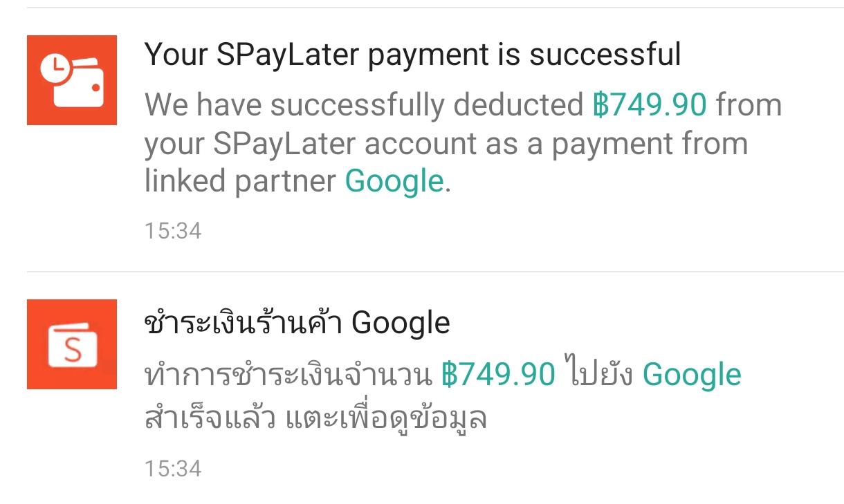The width and height of the screenshot is (844, 504).
Task: Click the ฿749.90 amount in Thai message
Action: click(x=498, y=375)
